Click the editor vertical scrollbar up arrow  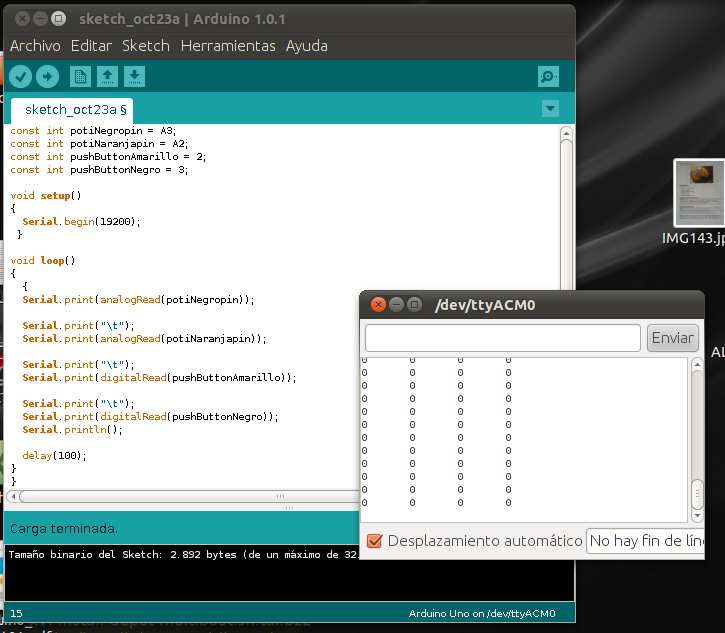pyautogui.click(x=566, y=134)
